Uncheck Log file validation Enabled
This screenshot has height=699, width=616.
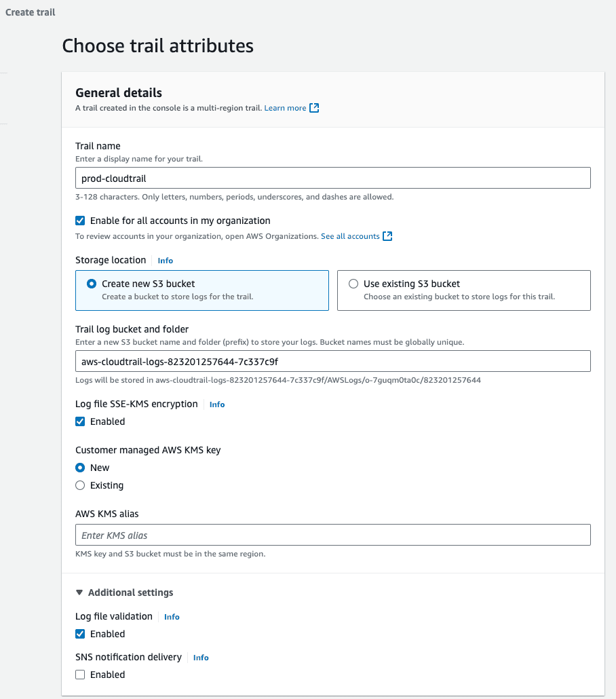tap(80, 633)
